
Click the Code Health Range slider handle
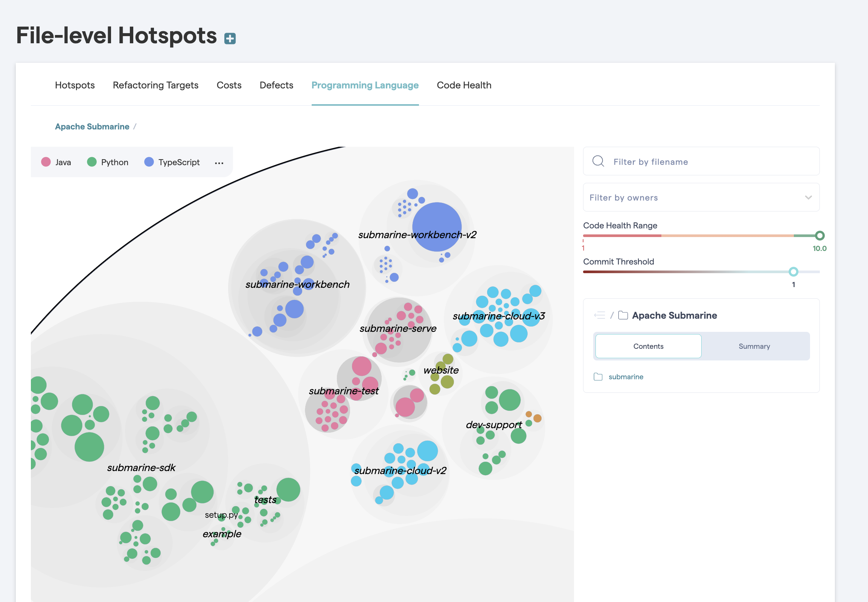(819, 236)
